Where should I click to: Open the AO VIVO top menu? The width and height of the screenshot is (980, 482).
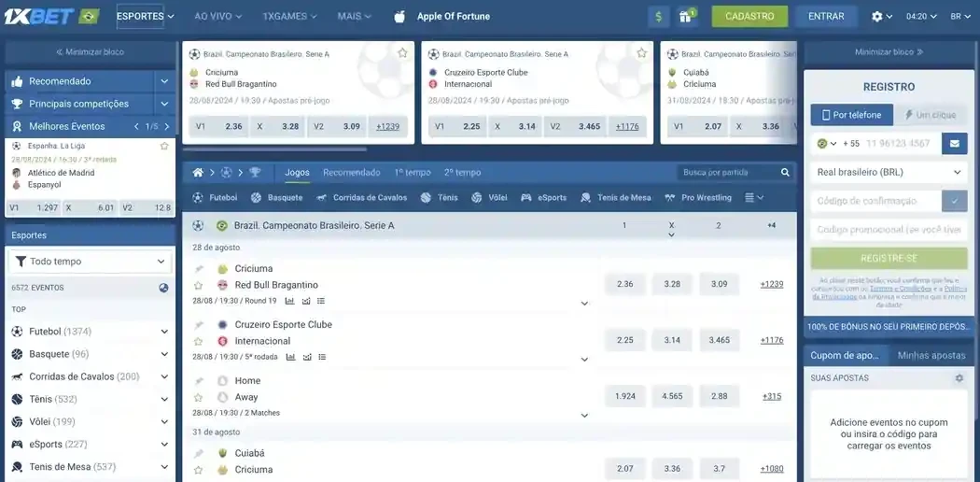[217, 16]
